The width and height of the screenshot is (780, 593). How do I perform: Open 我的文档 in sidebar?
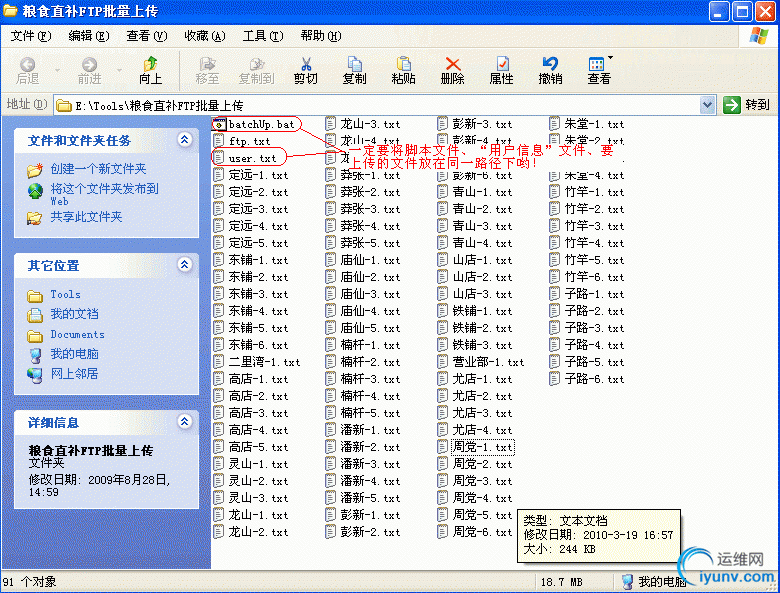[x=74, y=314]
